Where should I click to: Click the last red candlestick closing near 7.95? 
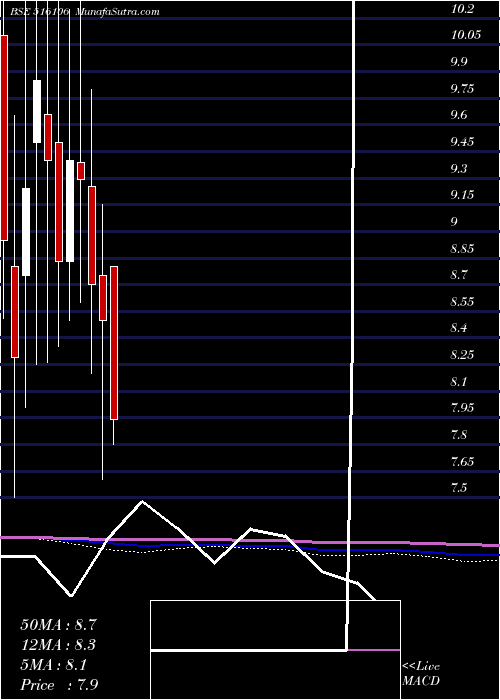[x=114, y=343]
